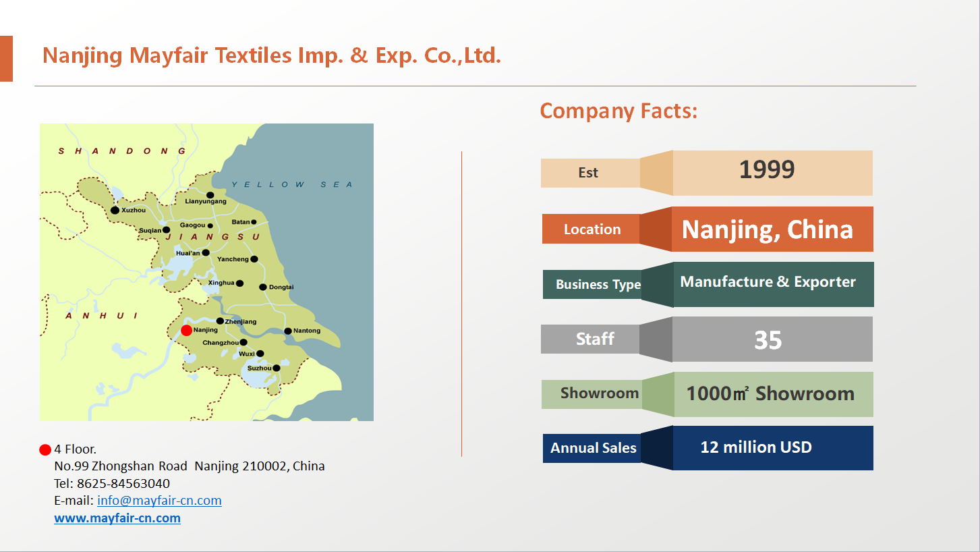
Task: Click the Staff label box
Action: pyautogui.click(x=590, y=339)
